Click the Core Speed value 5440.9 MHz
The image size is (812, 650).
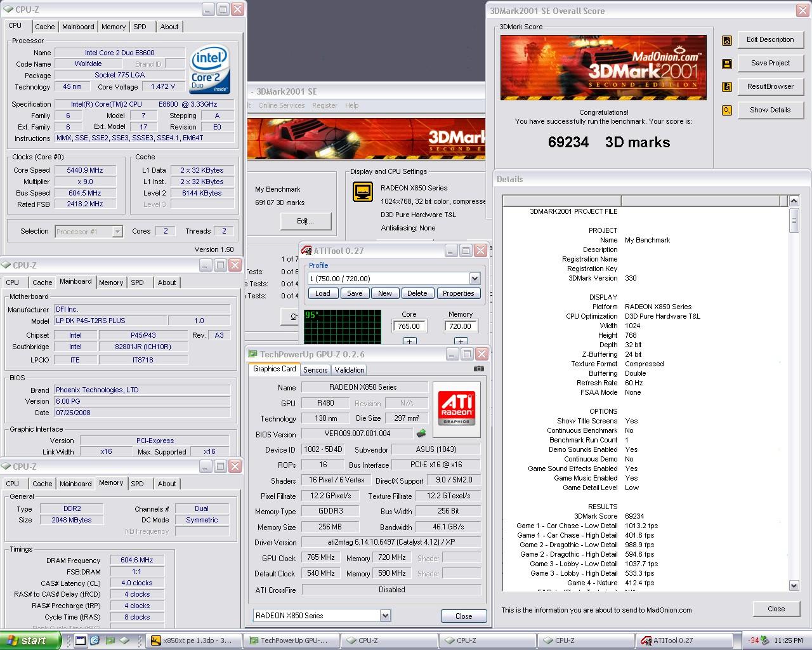(x=85, y=170)
